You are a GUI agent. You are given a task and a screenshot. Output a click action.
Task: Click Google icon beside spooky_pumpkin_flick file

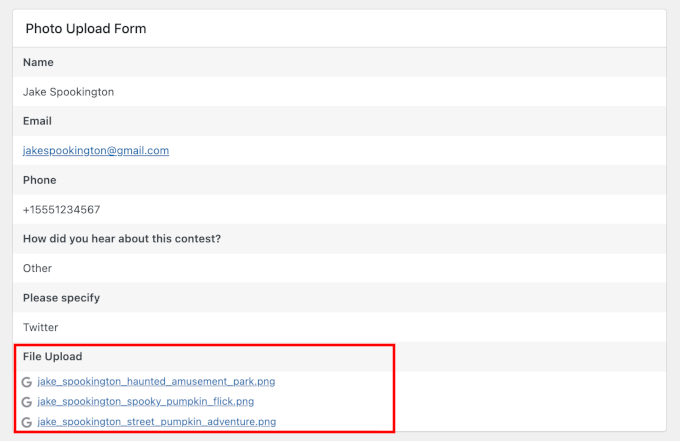pyautogui.click(x=27, y=402)
